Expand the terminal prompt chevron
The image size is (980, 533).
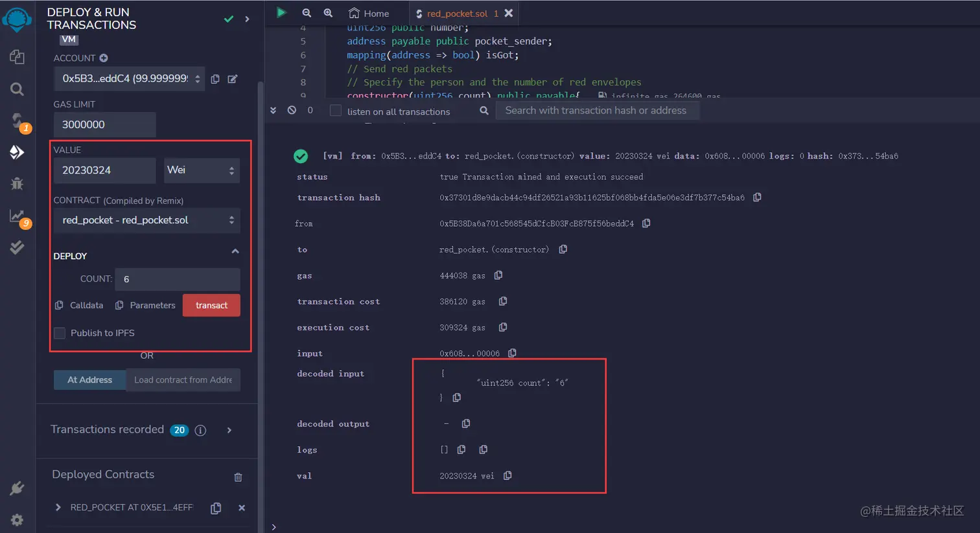[x=274, y=527]
